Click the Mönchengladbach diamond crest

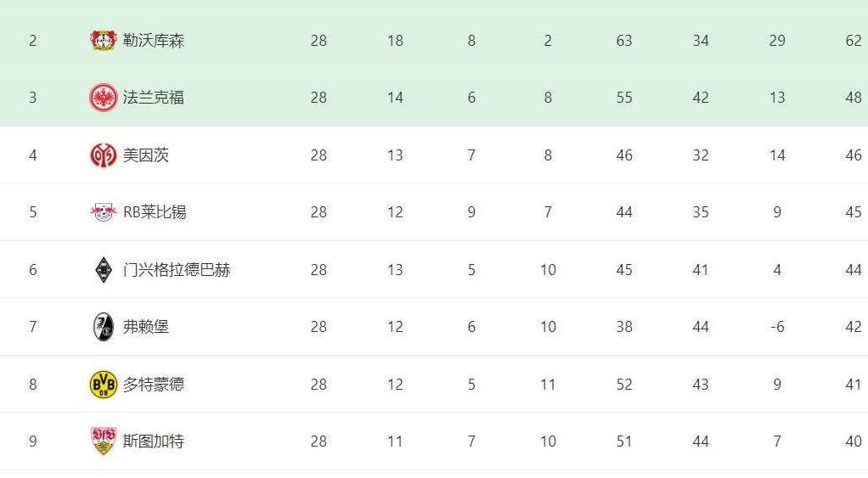103,270
